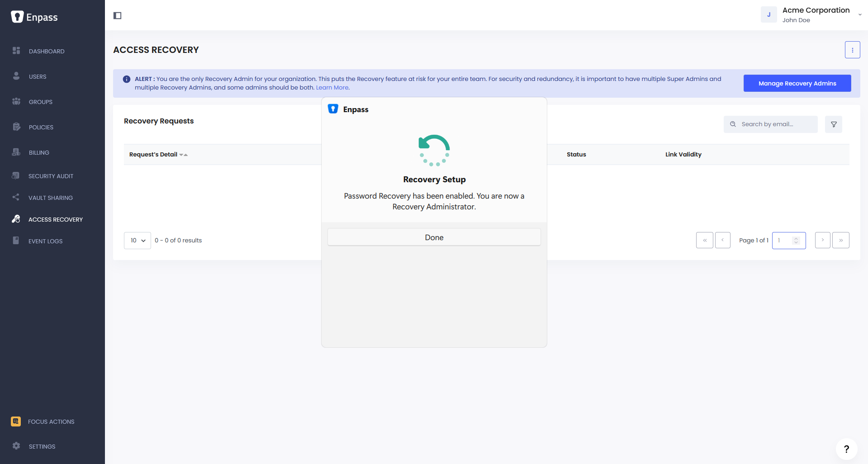This screenshot has height=464, width=868.
Task: Click the Settings gear icon
Action: coord(16,446)
